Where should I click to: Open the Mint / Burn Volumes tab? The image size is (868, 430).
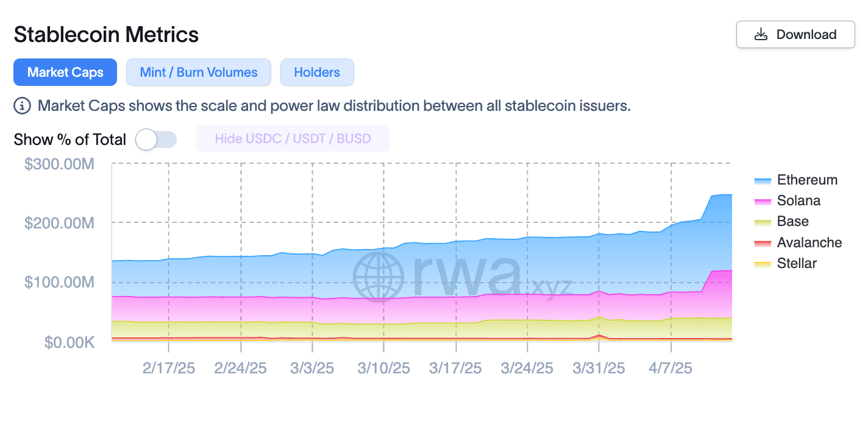point(199,72)
